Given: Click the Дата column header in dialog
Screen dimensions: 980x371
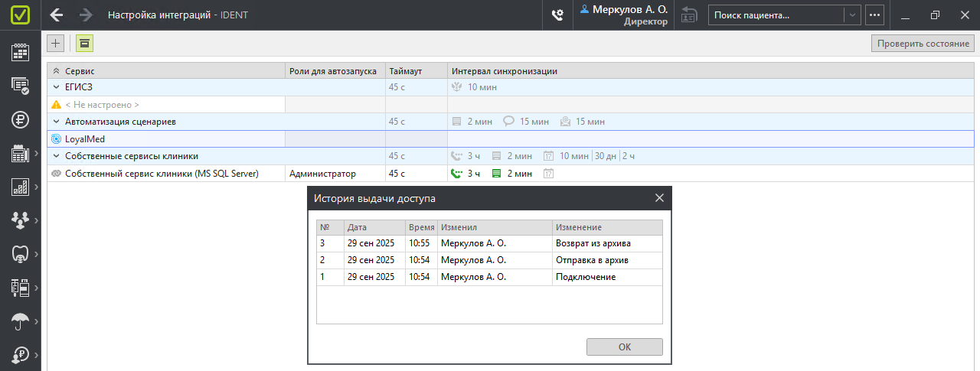Looking at the screenshot, I should click(374, 227).
